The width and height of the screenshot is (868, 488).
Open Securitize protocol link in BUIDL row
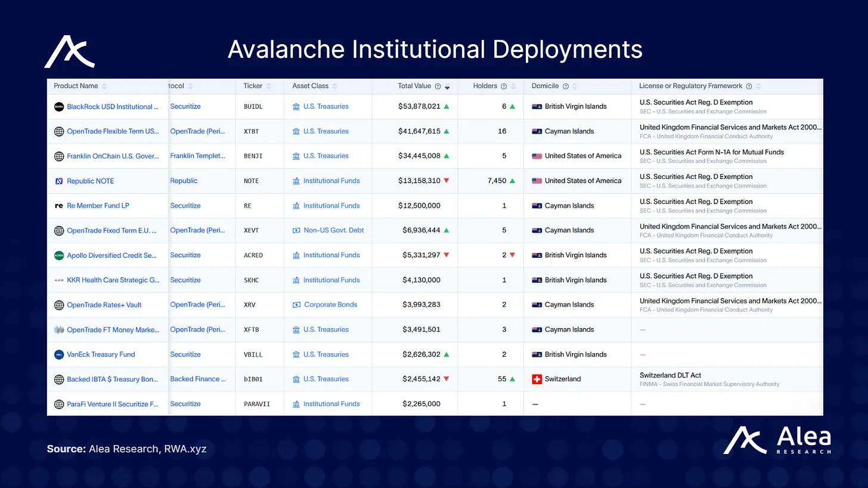pos(185,107)
